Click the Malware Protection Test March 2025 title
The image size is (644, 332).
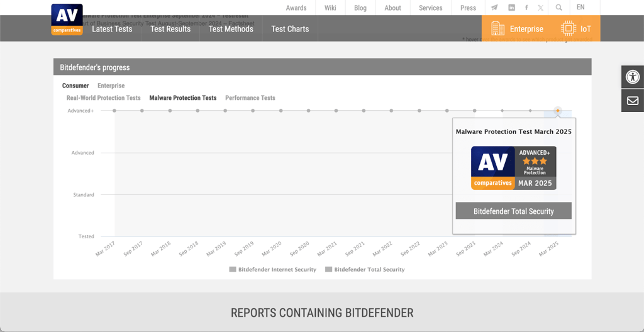click(514, 132)
